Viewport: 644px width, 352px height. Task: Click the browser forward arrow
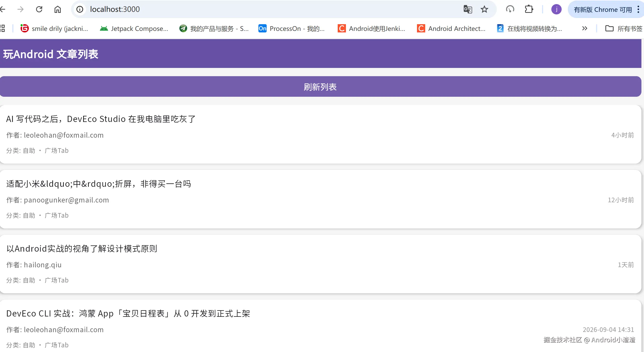(x=20, y=10)
